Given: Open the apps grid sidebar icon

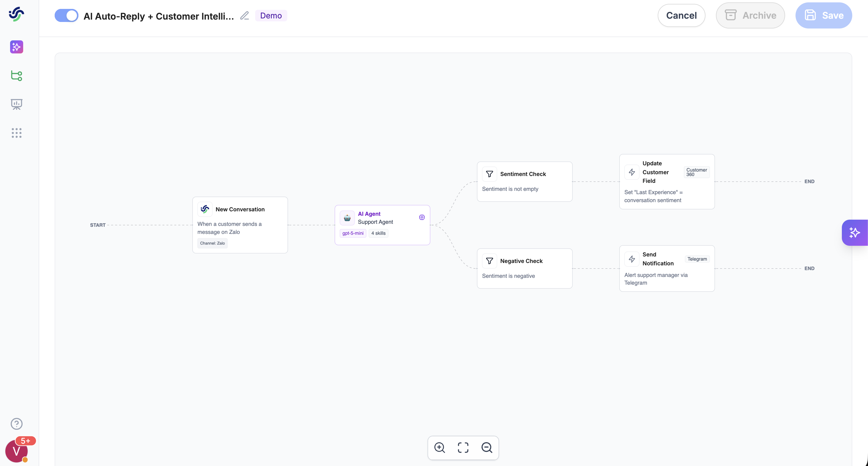Looking at the screenshot, I should pyautogui.click(x=17, y=133).
